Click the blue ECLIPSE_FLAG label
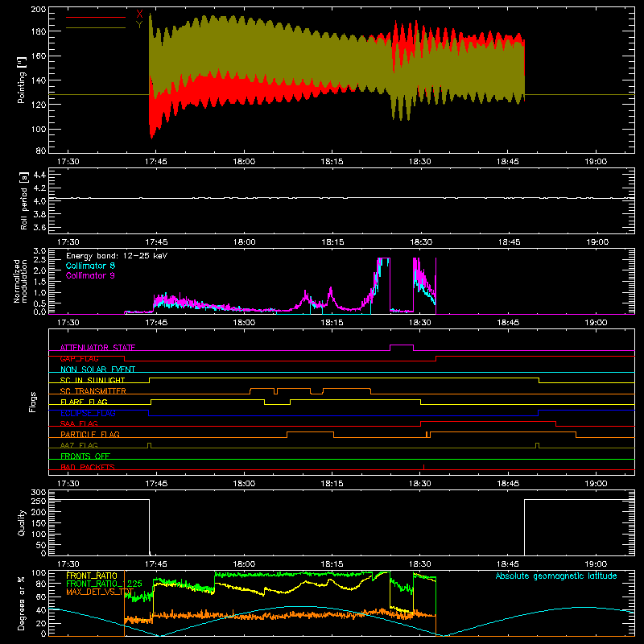The height and width of the screenshot is (644, 644). (x=88, y=413)
